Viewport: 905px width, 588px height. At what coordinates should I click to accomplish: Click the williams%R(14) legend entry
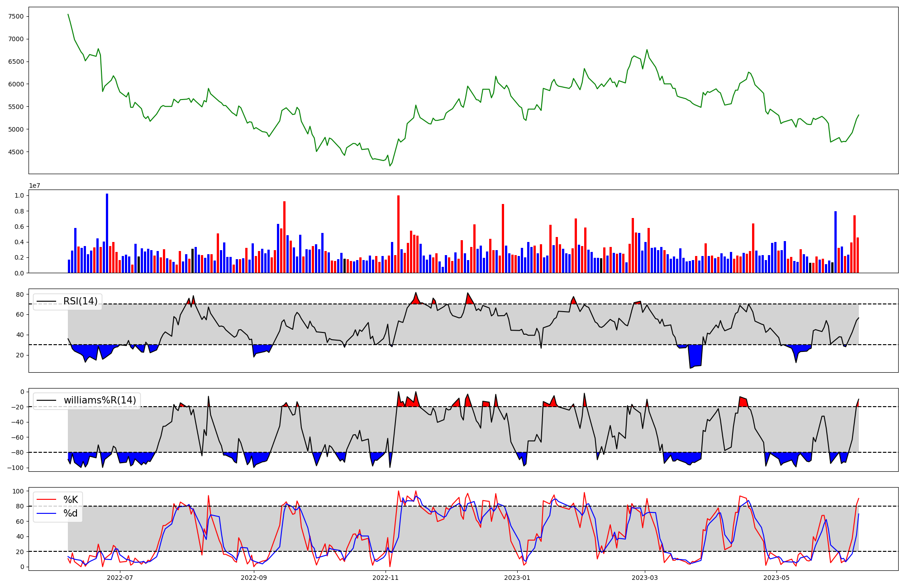100,400
